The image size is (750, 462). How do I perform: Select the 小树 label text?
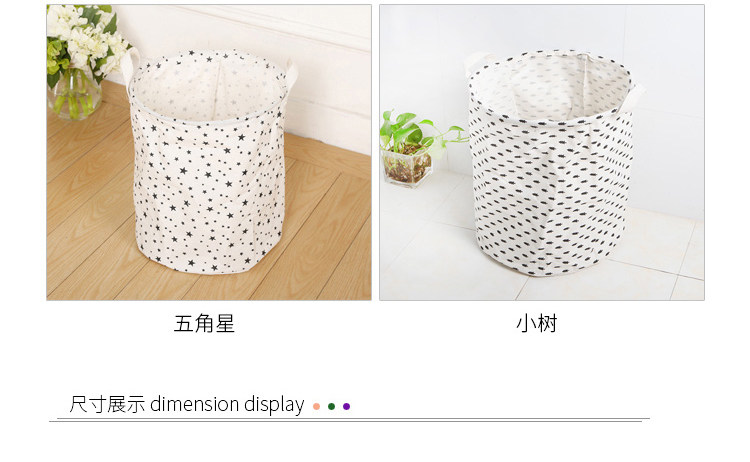point(537,324)
